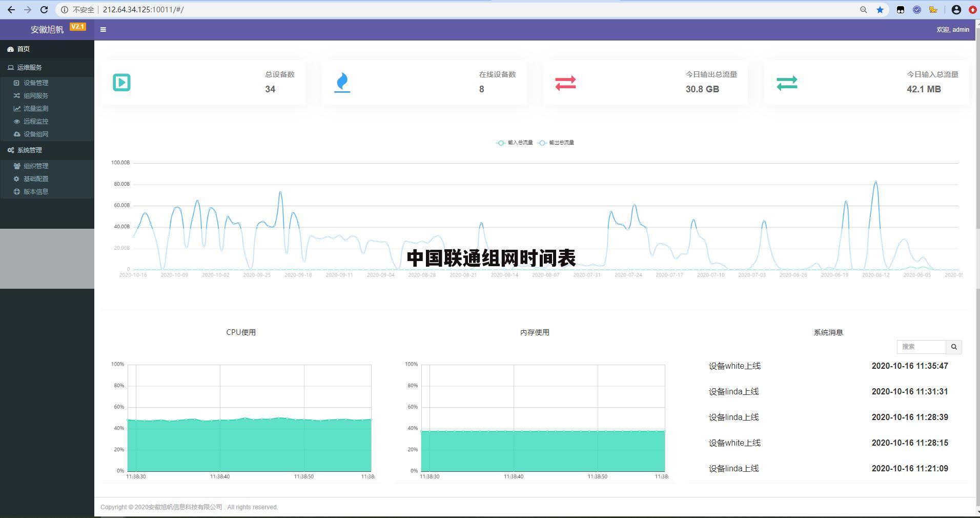Click the black extension icon in browser toolbar
Viewport: 980px width, 518px height.
pyautogui.click(x=901, y=10)
